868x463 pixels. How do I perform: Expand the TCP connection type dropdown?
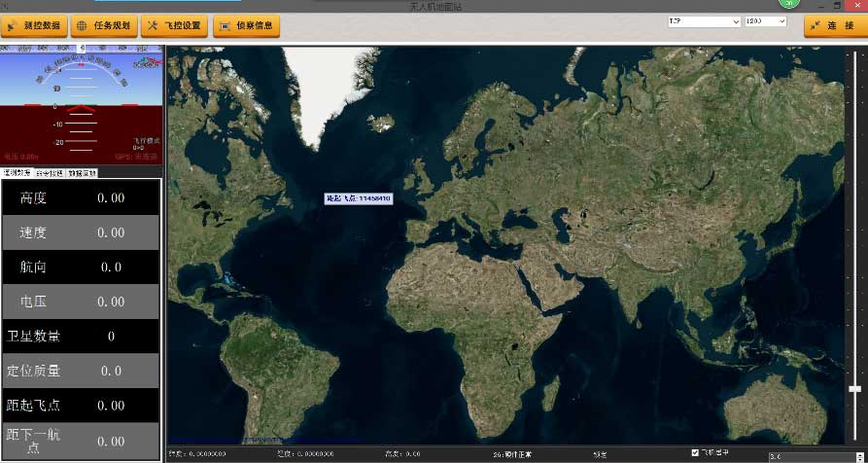(x=703, y=20)
